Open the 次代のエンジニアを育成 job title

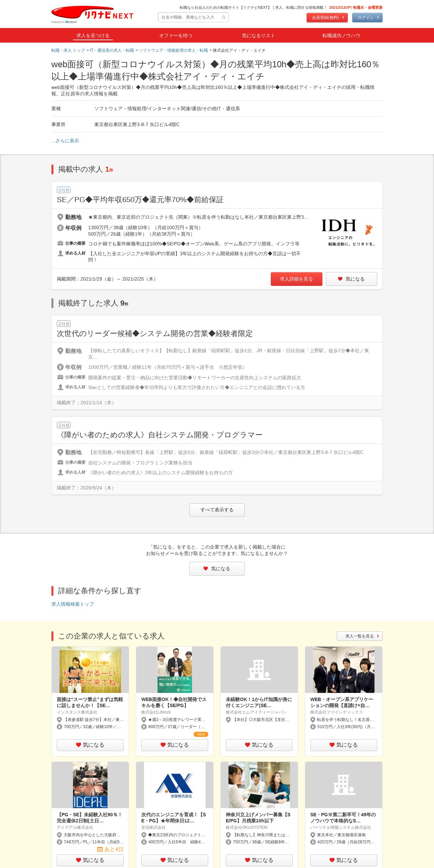coord(174,818)
